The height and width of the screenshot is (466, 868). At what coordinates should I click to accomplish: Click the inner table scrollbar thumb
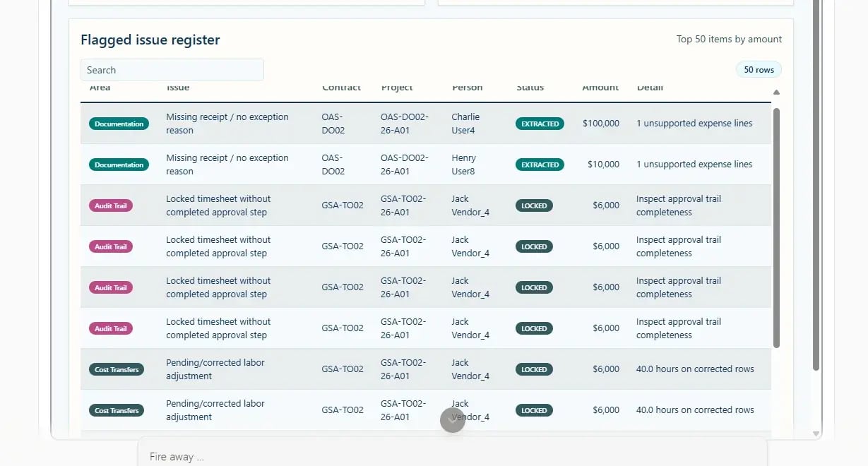[x=776, y=227]
